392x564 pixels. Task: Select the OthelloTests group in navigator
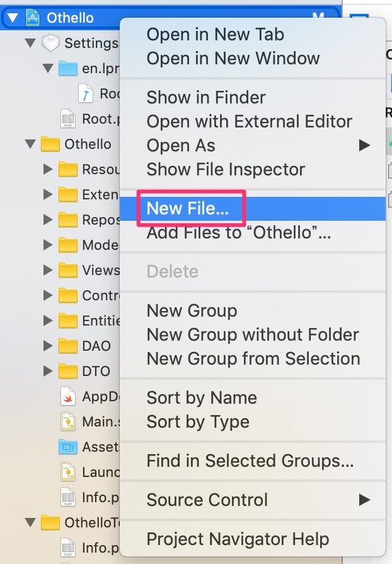click(88, 522)
